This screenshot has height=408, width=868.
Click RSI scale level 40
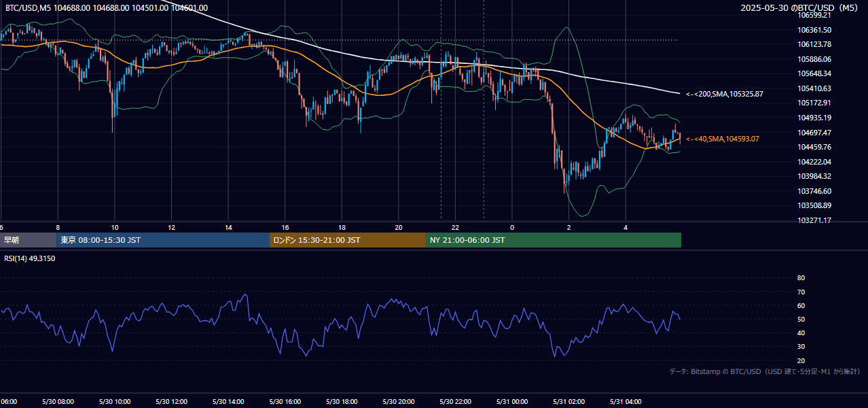(x=801, y=333)
